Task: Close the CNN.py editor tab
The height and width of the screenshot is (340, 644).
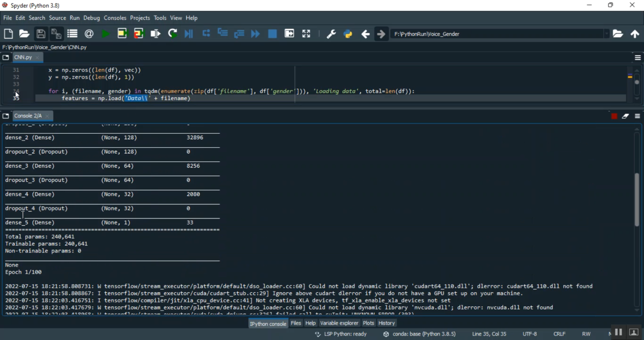Action: (x=38, y=58)
